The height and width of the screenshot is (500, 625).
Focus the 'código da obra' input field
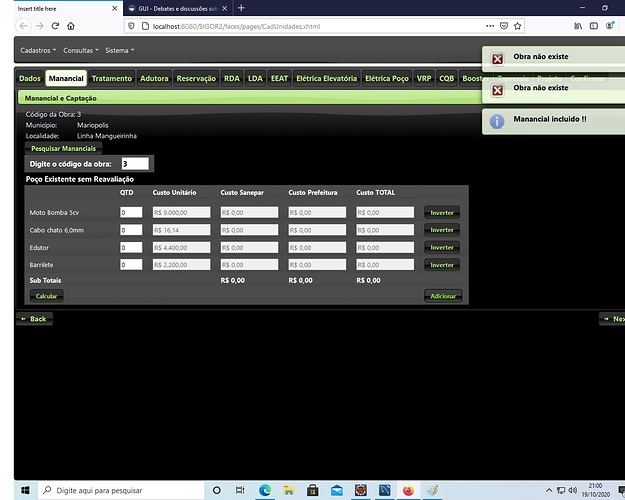[x=135, y=164]
